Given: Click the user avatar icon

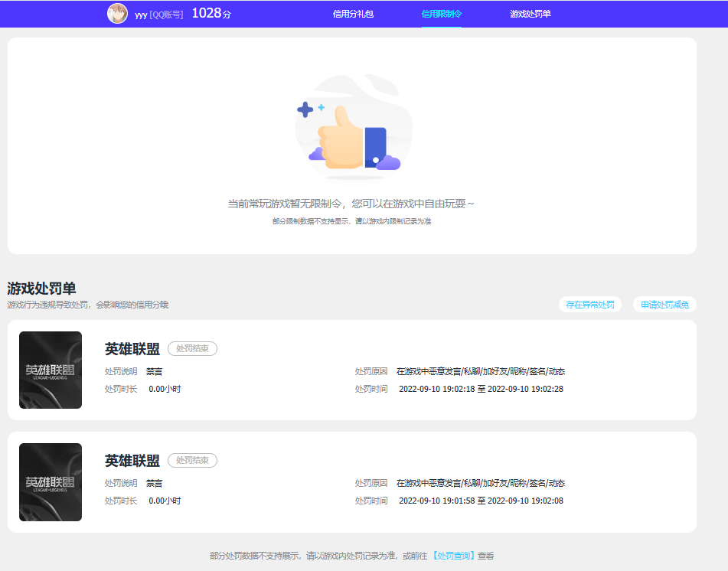Looking at the screenshot, I should tap(117, 14).
